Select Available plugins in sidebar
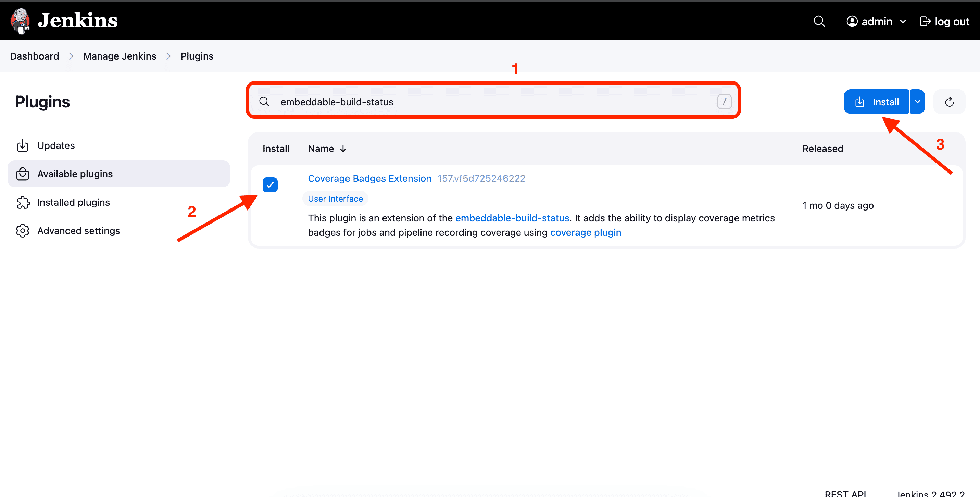Image resolution: width=980 pixels, height=497 pixels. tap(119, 174)
